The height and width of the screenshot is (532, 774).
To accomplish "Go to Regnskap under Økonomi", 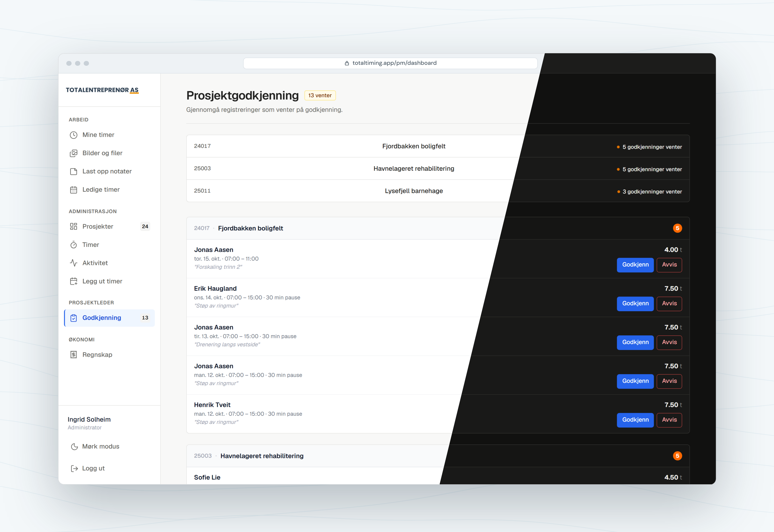I will click(109, 355).
